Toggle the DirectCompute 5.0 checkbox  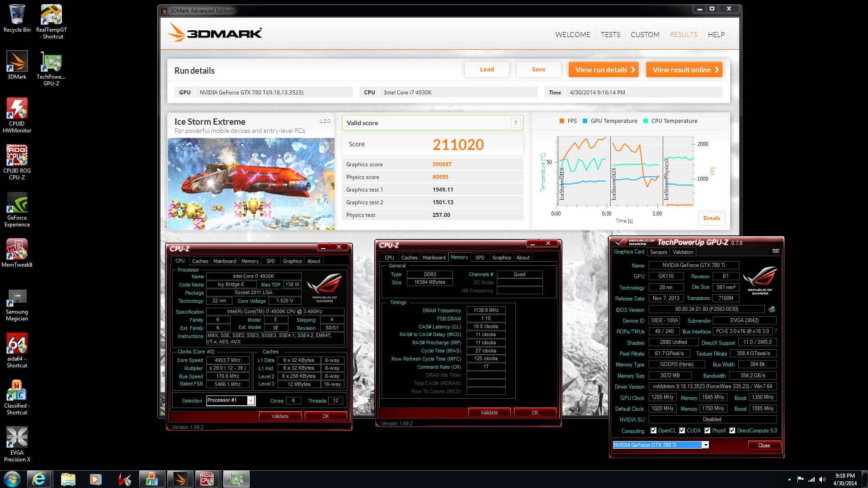pyautogui.click(x=732, y=431)
